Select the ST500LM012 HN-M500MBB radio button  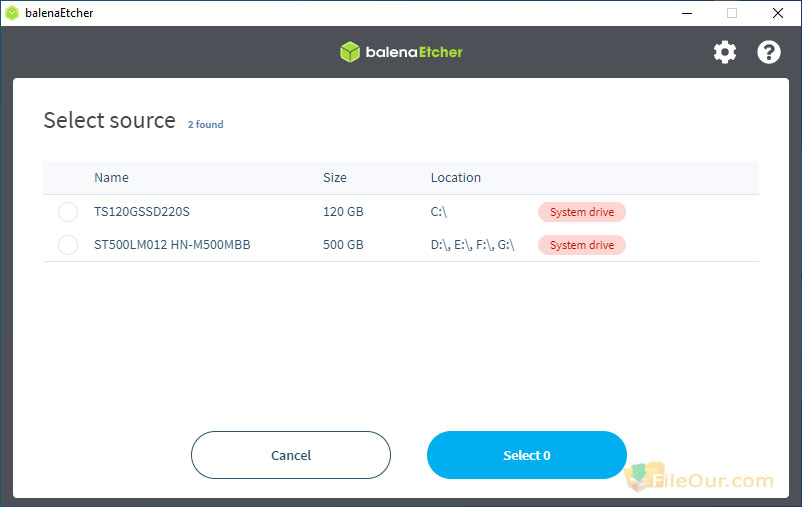tap(68, 245)
